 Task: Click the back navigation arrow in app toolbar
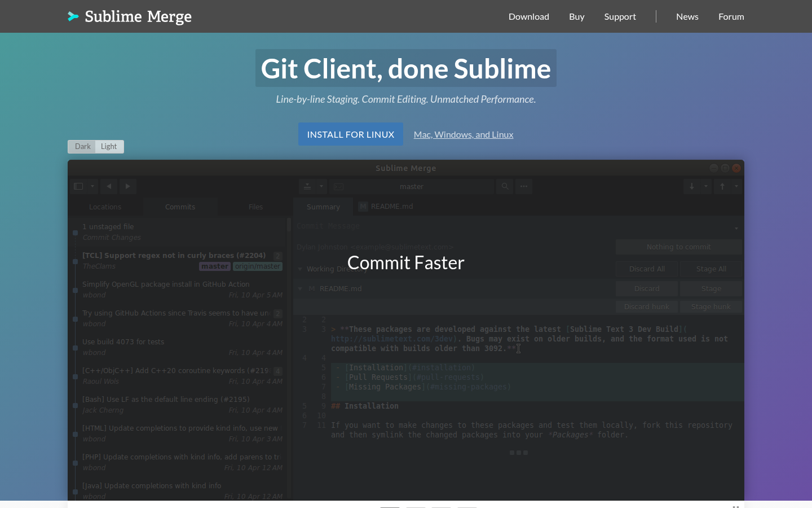(109, 186)
